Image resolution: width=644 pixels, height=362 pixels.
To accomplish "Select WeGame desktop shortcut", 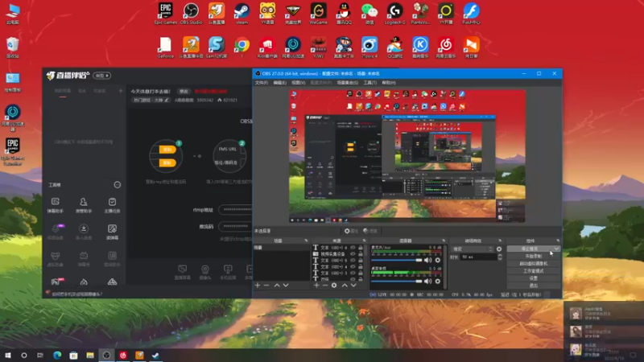I will click(x=318, y=14).
